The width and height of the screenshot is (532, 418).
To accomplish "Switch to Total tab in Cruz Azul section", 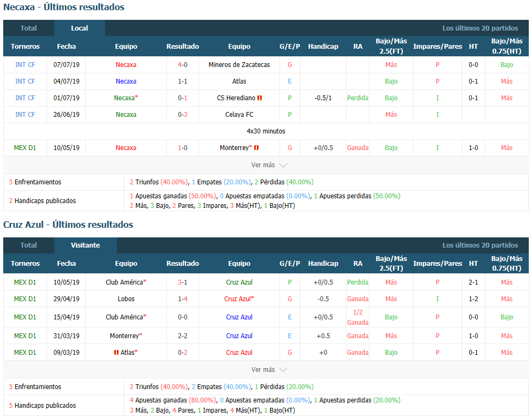I will [28, 245].
